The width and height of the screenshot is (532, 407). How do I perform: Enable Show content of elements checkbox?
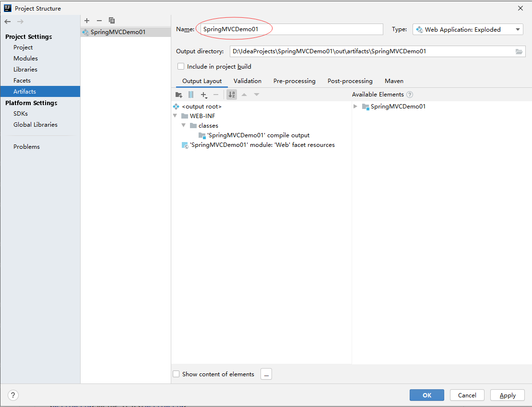pos(176,374)
